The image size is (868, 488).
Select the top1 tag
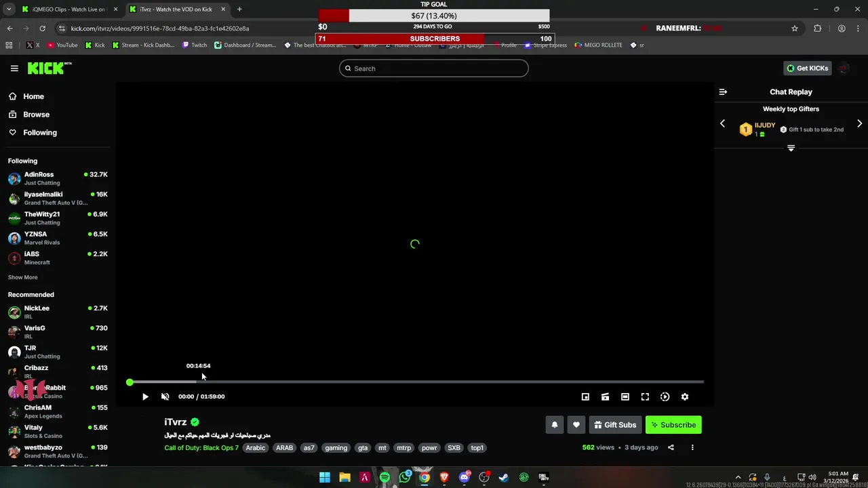(477, 447)
